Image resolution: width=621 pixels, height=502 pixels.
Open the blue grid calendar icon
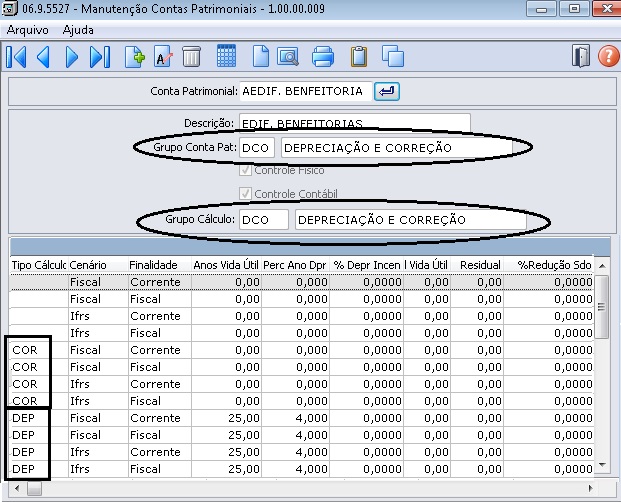point(227,56)
